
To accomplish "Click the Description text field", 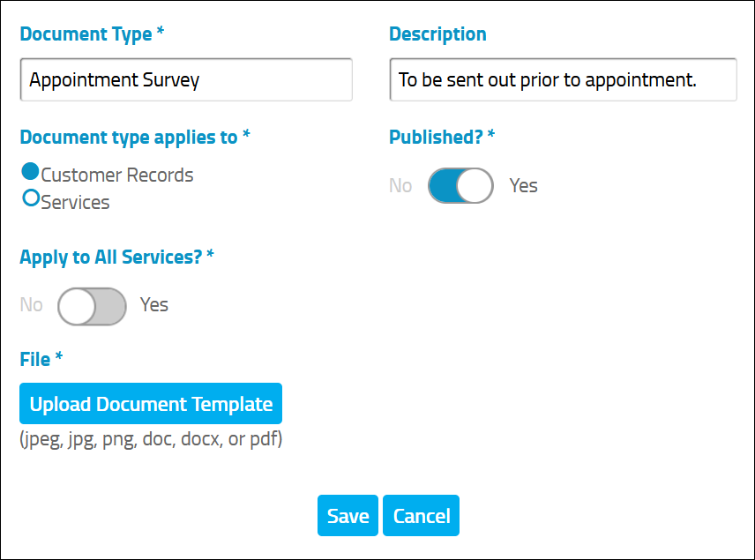I will pos(563,80).
